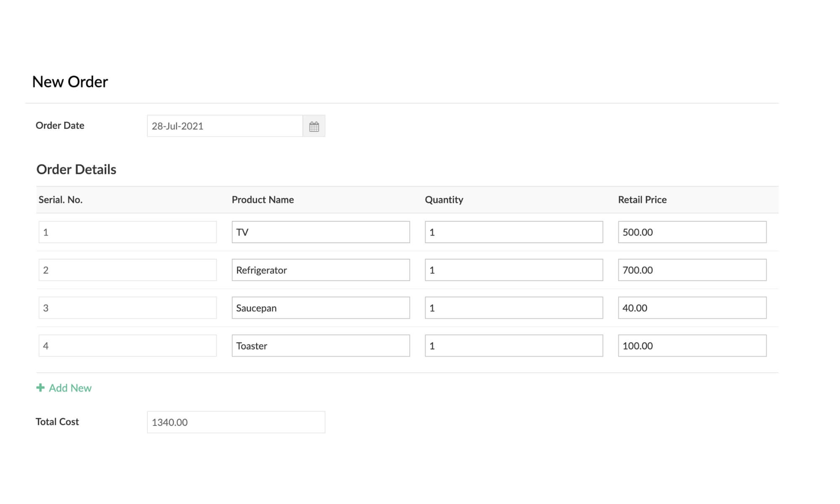Click the Total Cost input field
The height and width of the screenshot is (504, 840).
click(236, 422)
